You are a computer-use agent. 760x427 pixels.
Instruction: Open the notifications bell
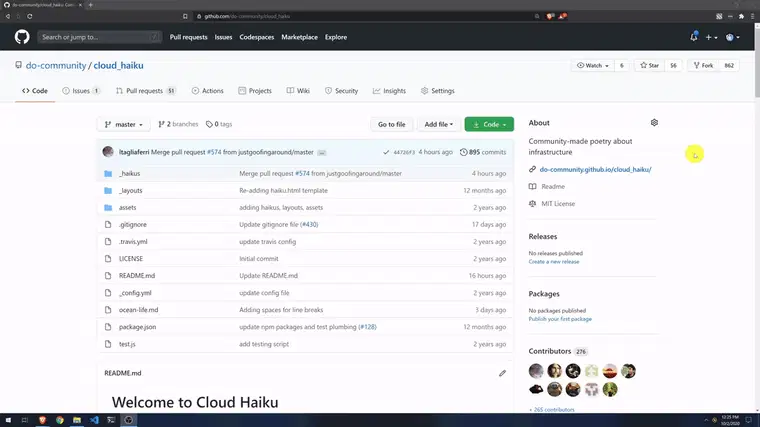[x=694, y=37]
